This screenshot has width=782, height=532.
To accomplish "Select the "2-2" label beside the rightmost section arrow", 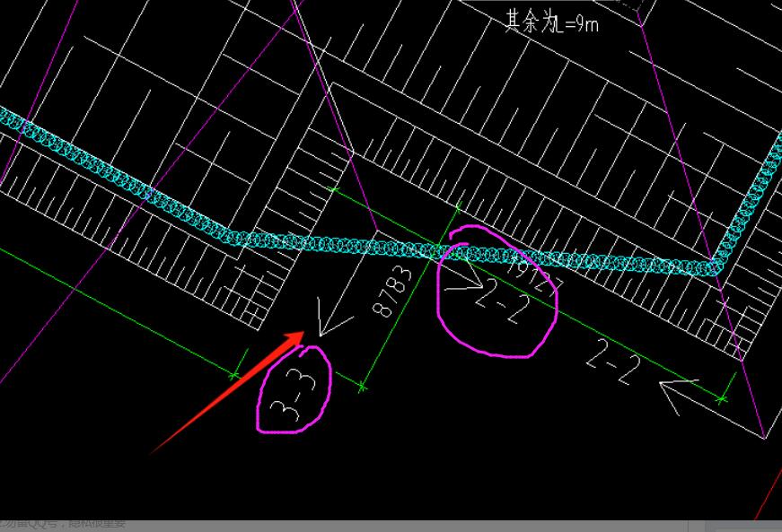I will [x=613, y=362].
